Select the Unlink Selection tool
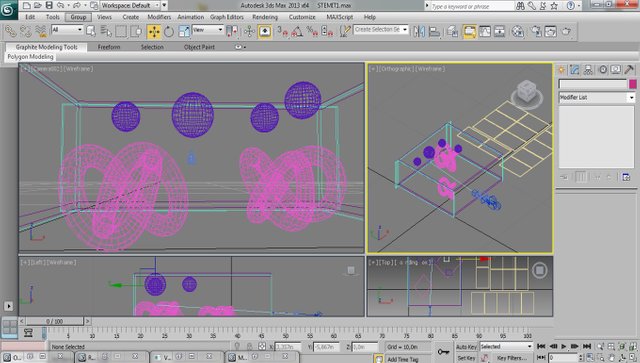640x363 pixels. coord(25,31)
